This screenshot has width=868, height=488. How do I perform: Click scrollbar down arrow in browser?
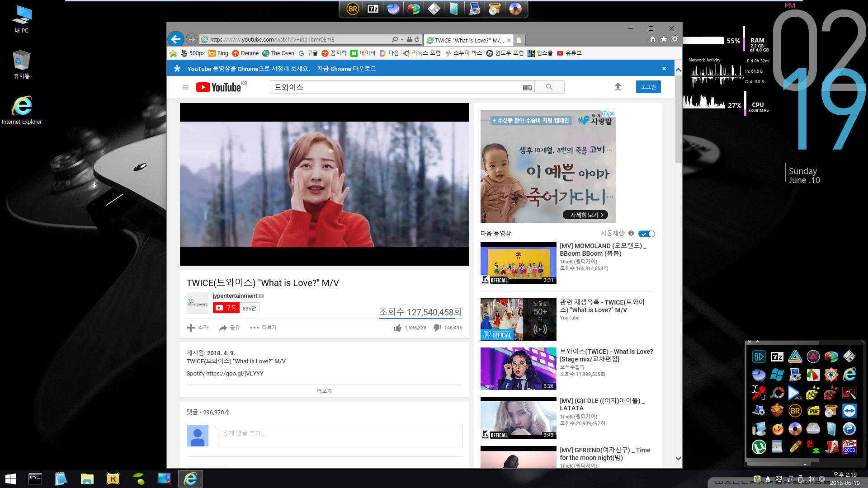click(x=678, y=459)
